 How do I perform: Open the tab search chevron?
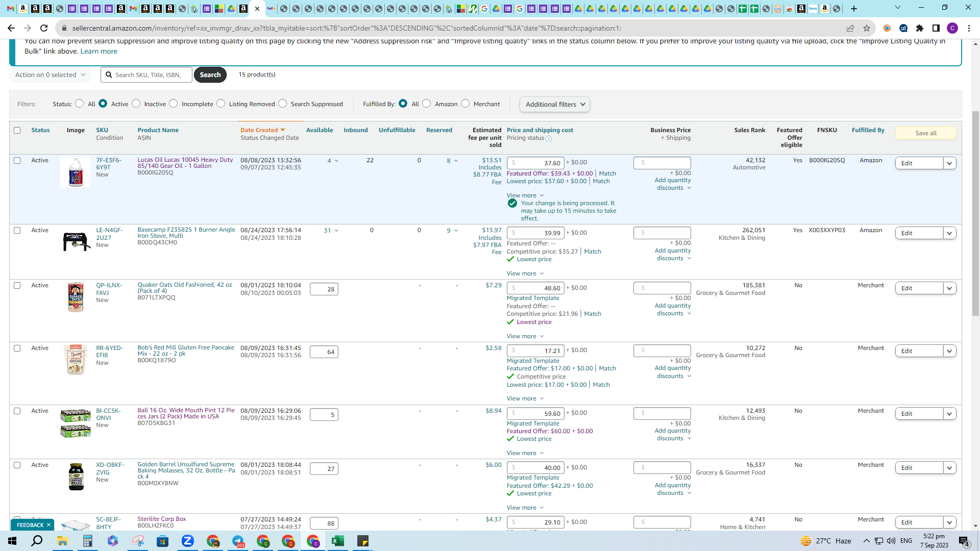[x=898, y=8]
